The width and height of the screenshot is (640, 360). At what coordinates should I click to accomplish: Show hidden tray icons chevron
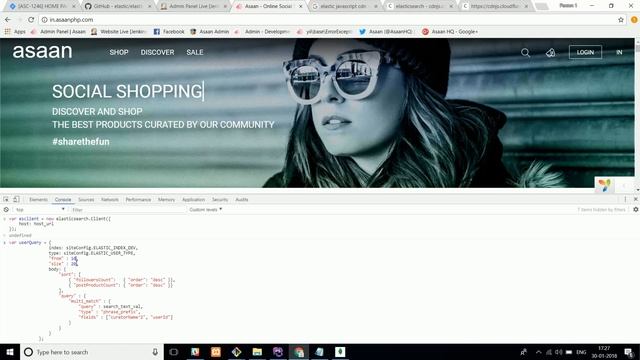pos(538,352)
